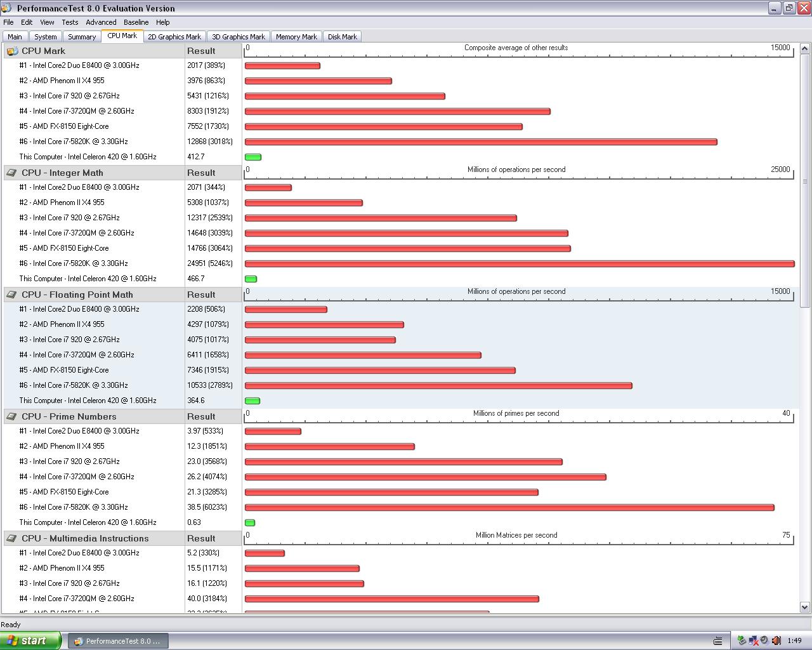The height and width of the screenshot is (650, 812).
Task: Click Multimedia Instructions result 40.0 (3184%)
Action: tap(207, 599)
